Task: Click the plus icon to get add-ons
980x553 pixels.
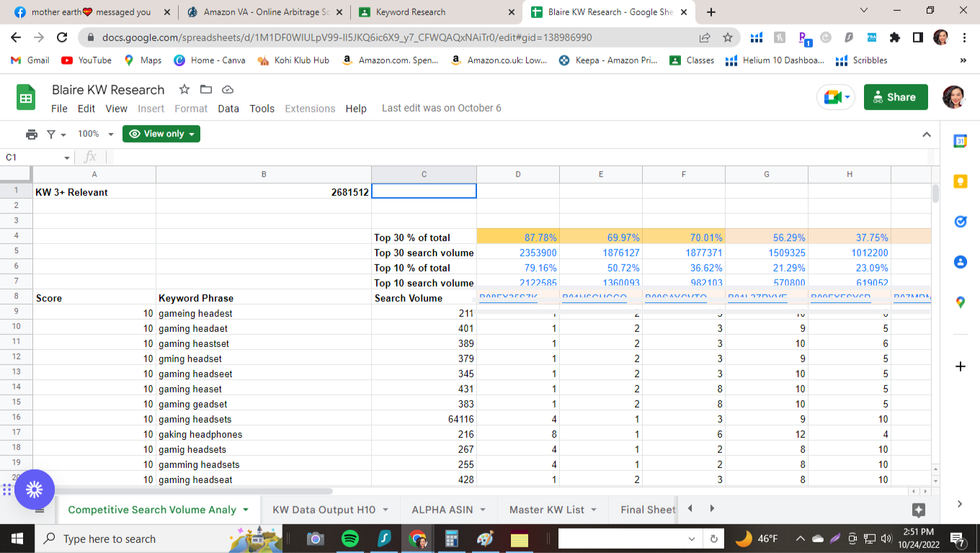Action: [960, 367]
